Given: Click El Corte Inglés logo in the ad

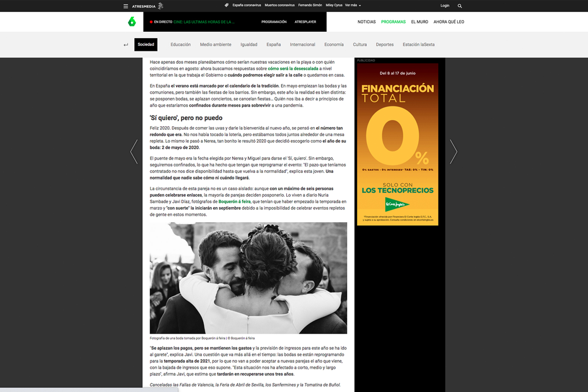Looking at the screenshot, I should coord(397,204).
